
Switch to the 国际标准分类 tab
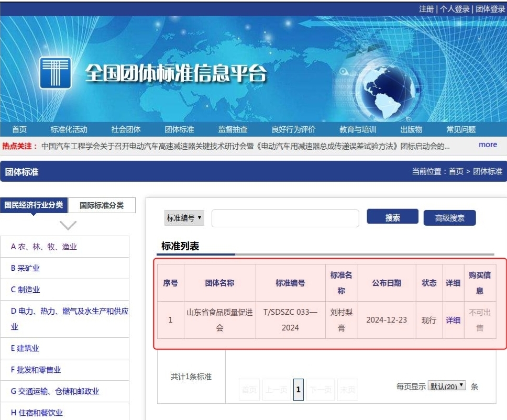click(x=102, y=205)
